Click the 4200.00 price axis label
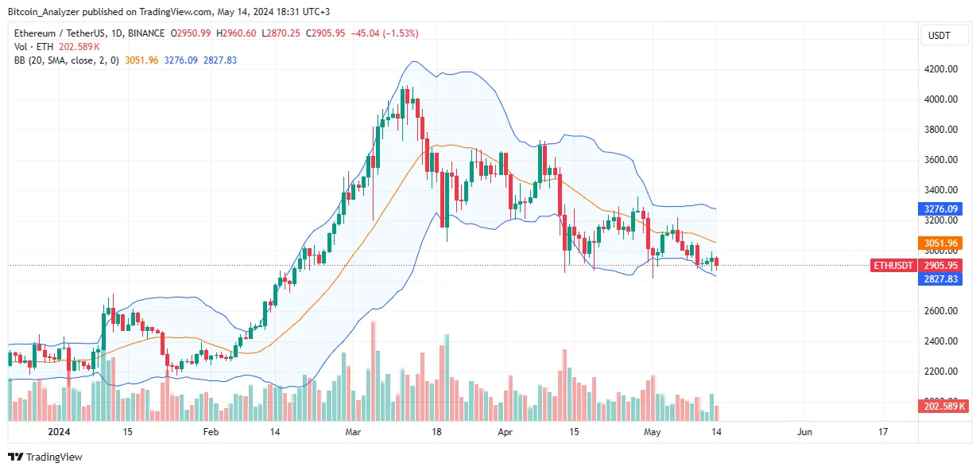Viewport: 980px width, 471px height. click(940, 69)
